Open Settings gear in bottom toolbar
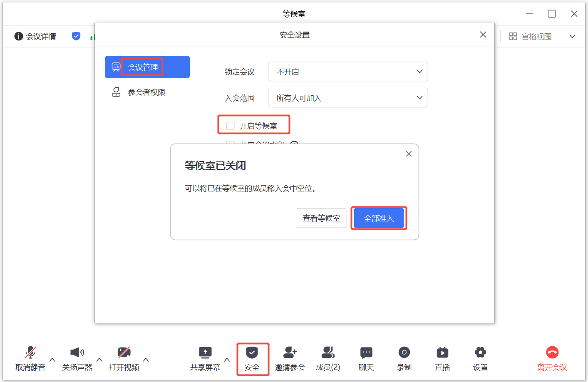Image resolution: width=588 pixels, height=382 pixels. pos(480,353)
